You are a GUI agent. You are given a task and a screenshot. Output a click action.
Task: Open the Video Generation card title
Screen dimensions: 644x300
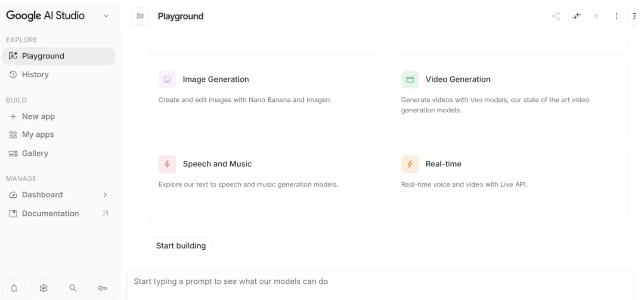pyautogui.click(x=458, y=80)
